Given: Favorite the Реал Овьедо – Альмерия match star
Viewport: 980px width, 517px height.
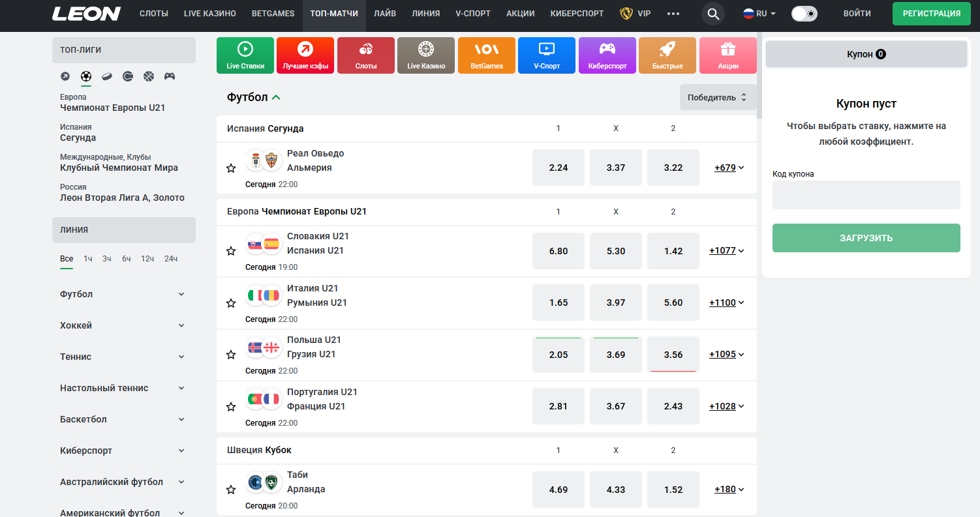Looking at the screenshot, I should point(231,168).
